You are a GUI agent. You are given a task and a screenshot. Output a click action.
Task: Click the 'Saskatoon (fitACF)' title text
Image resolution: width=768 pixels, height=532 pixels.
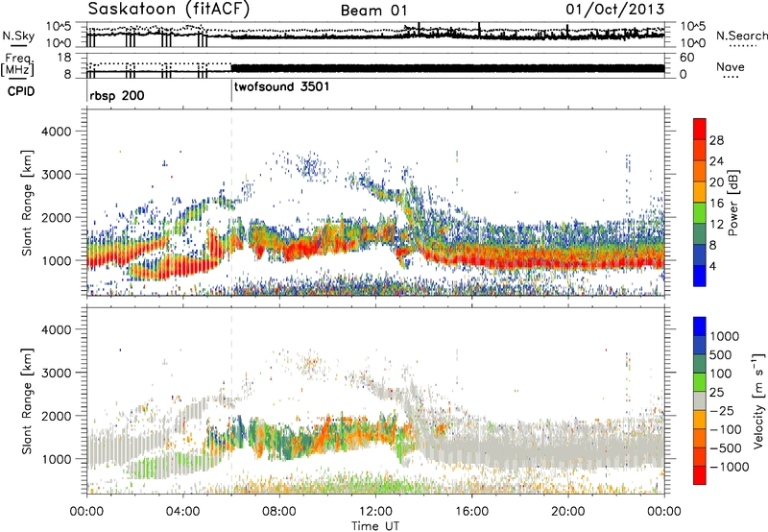click(x=169, y=9)
